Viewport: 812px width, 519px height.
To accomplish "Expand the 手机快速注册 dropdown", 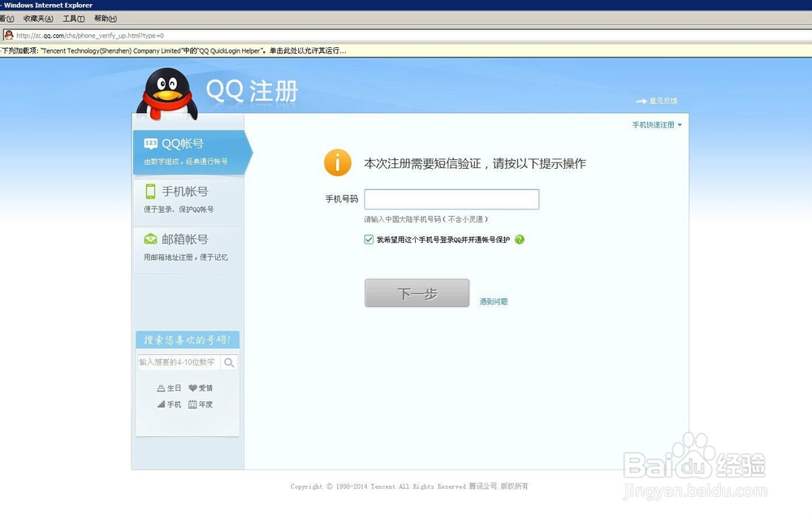I will [x=657, y=125].
